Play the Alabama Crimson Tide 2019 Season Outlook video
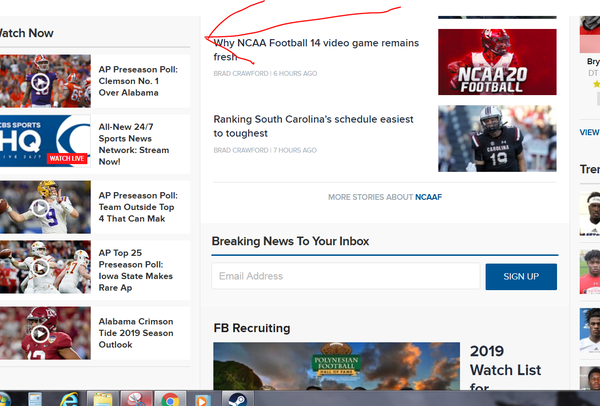 (40, 334)
